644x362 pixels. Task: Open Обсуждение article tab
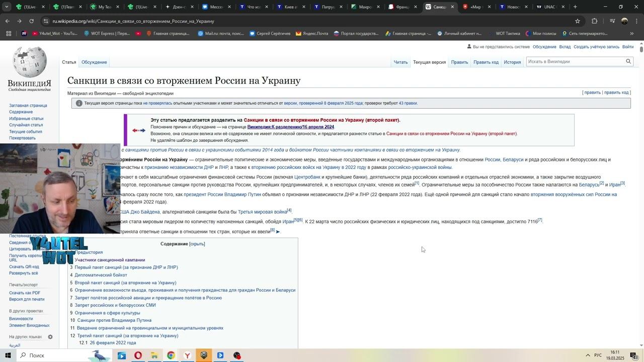pyautogui.click(x=94, y=62)
